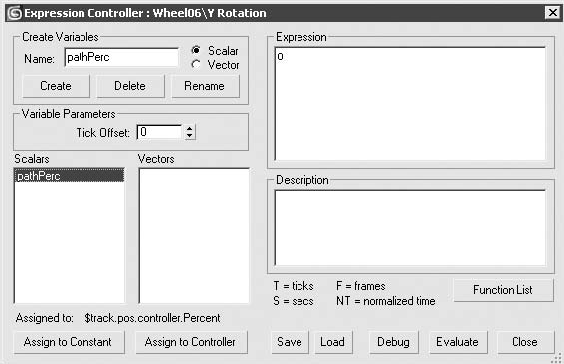
Task: Decrease Tick Offset with down arrow
Action: click(190, 136)
